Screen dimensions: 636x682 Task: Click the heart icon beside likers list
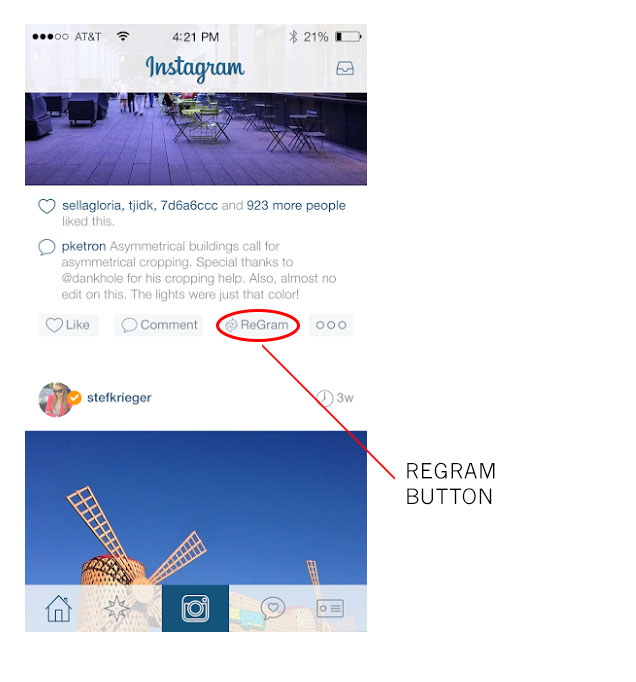pos(47,206)
